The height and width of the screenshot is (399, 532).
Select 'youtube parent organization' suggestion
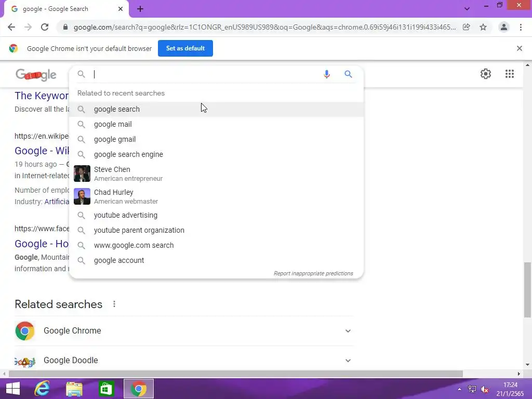pyautogui.click(x=216, y=230)
